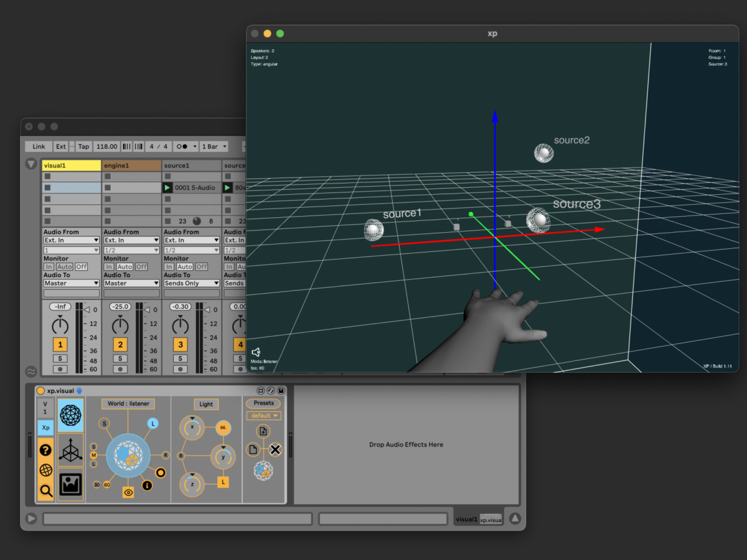This screenshot has width=747, height=560.
Task: Delete preset with the X icon
Action: pyautogui.click(x=275, y=449)
